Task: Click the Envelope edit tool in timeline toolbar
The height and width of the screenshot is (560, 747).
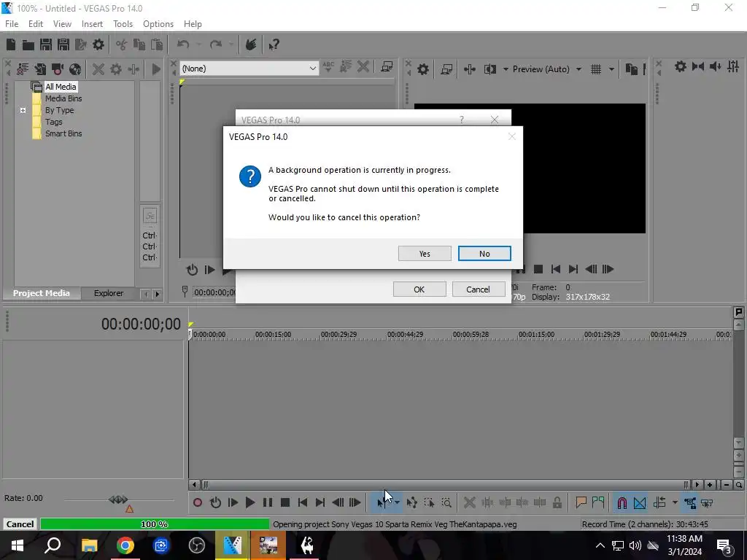Action: pos(411,502)
